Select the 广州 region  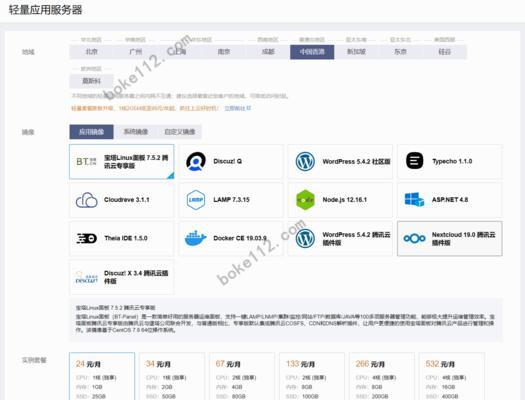coord(136,52)
